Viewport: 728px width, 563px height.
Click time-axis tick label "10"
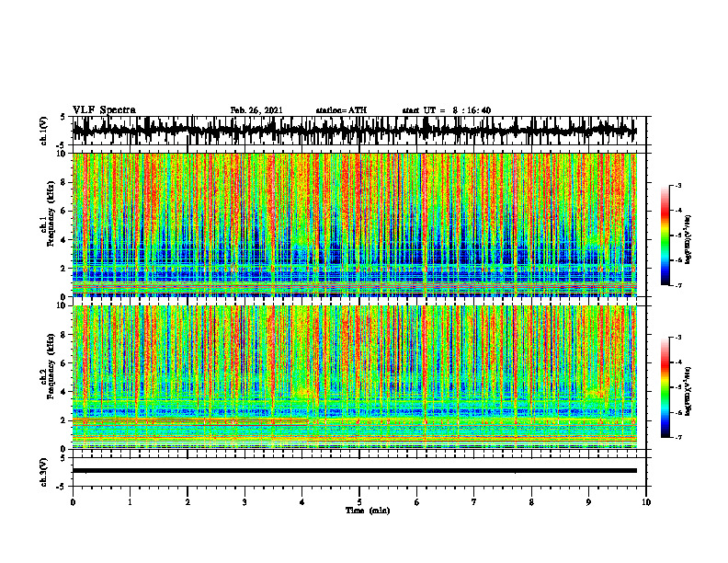(646, 502)
